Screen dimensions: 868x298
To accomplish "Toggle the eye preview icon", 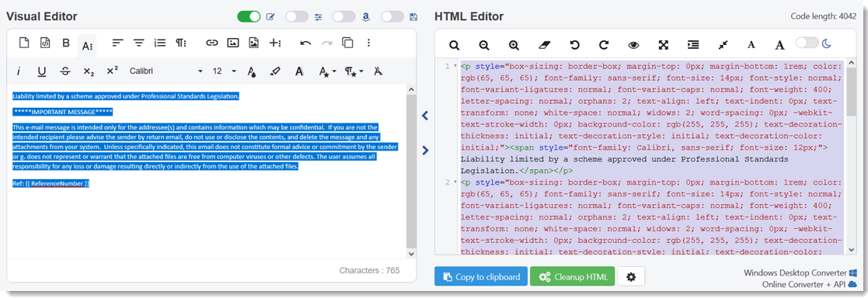I will point(634,45).
